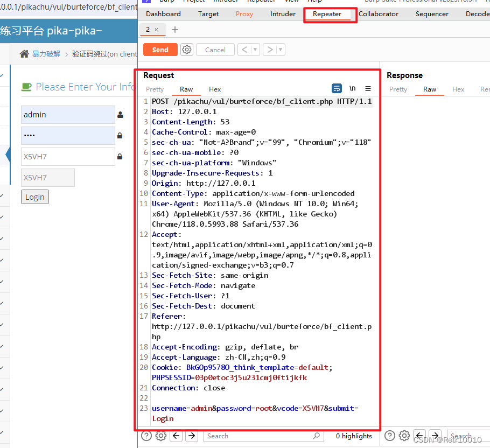Click the browser address bar URL
This screenshot has width=490, height=448.
pos(69,7)
